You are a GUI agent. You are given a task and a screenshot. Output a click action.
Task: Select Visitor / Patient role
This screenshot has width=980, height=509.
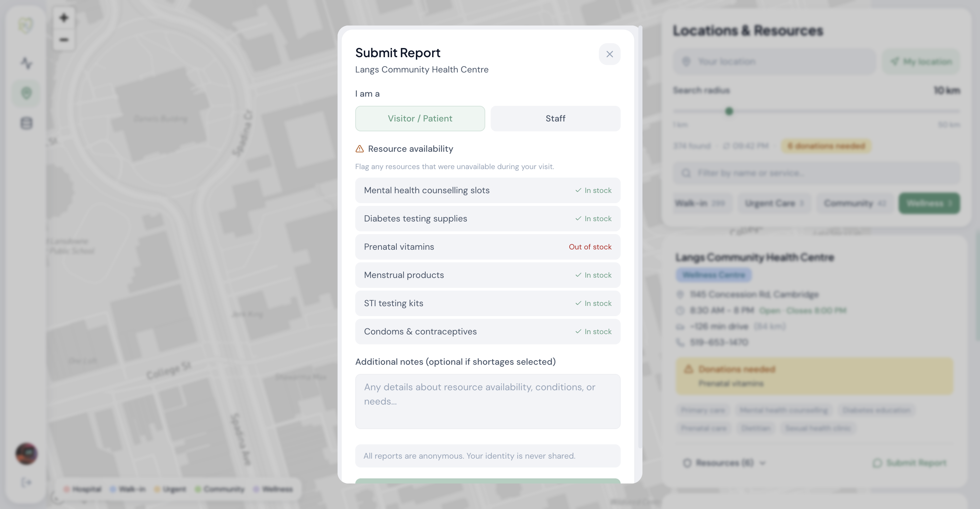click(x=420, y=119)
